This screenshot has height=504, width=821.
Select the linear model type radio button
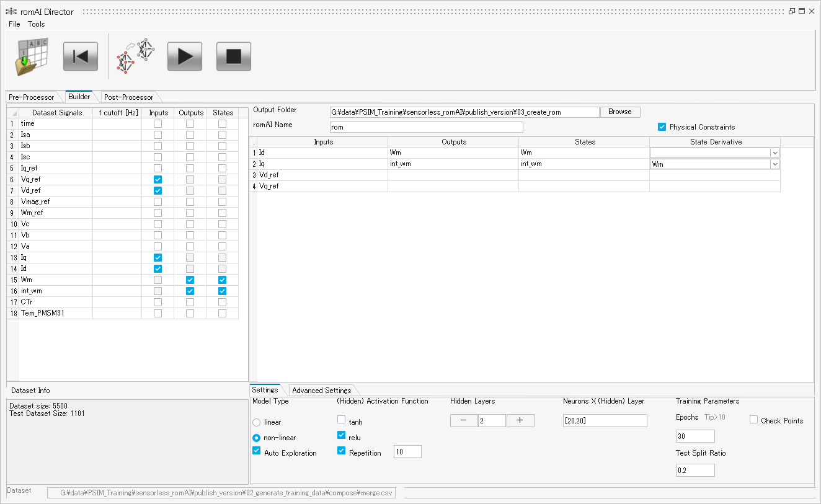pyautogui.click(x=257, y=422)
